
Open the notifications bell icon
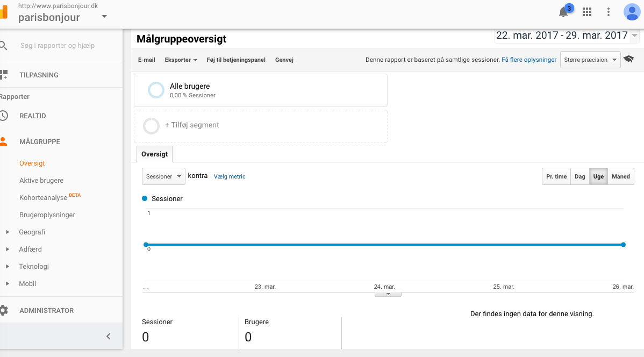[x=563, y=12]
